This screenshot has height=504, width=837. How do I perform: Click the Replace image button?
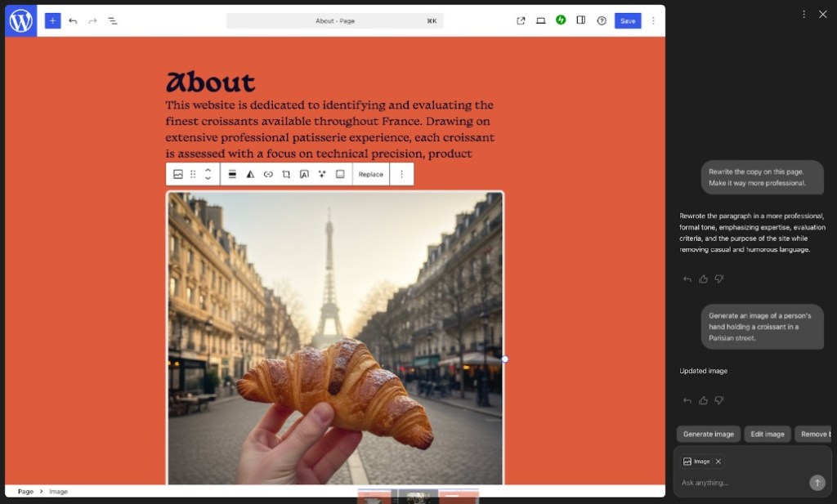(370, 174)
